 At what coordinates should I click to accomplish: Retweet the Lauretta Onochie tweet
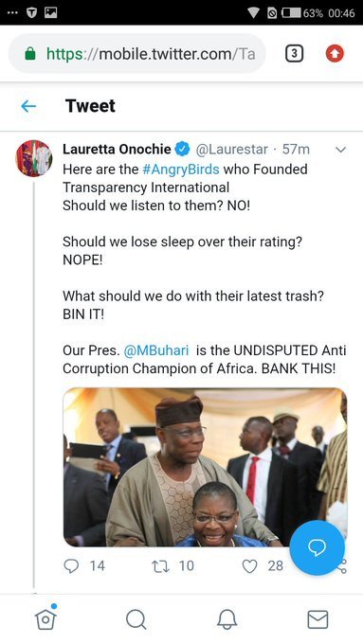[158, 566]
